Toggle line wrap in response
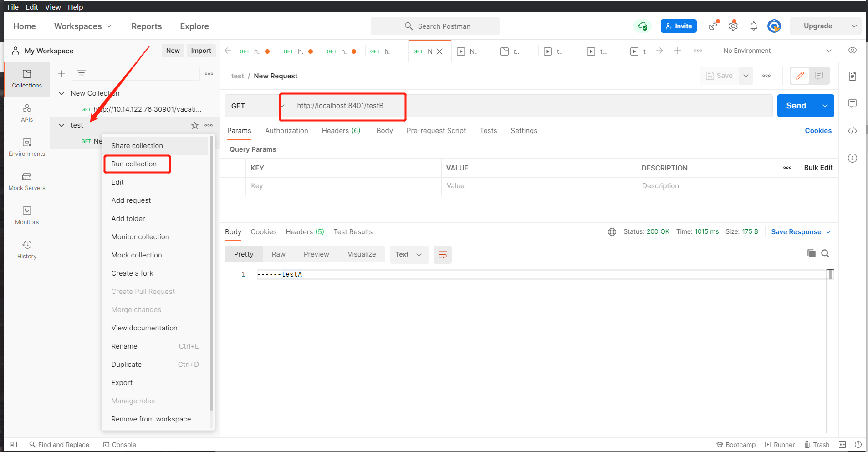Image resolution: width=868 pixels, height=452 pixels. point(442,255)
